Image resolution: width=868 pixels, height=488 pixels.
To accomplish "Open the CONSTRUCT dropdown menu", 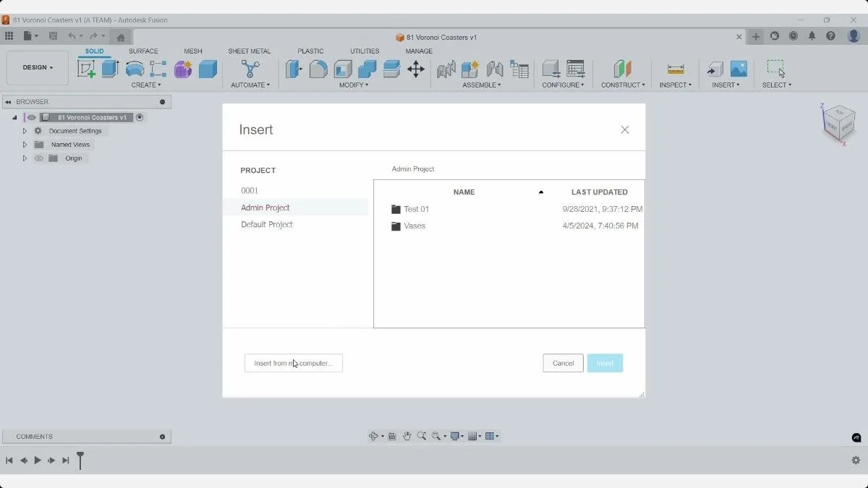I will click(623, 85).
